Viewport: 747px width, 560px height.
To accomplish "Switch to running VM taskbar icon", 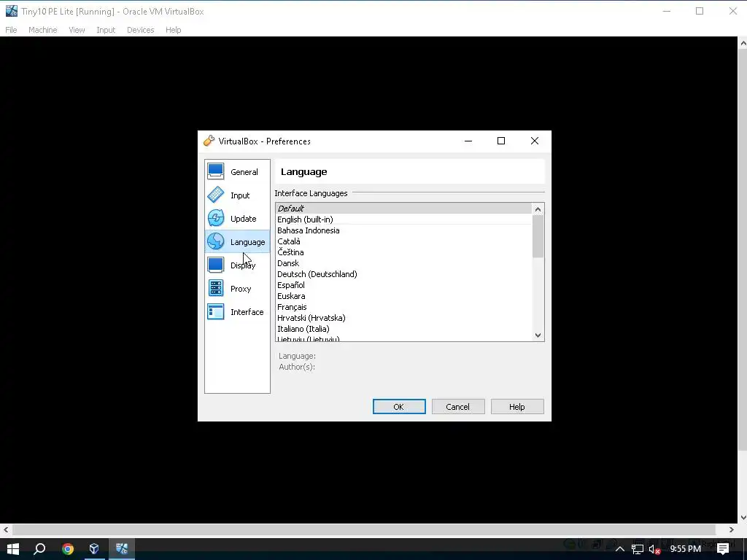I will (x=122, y=549).
